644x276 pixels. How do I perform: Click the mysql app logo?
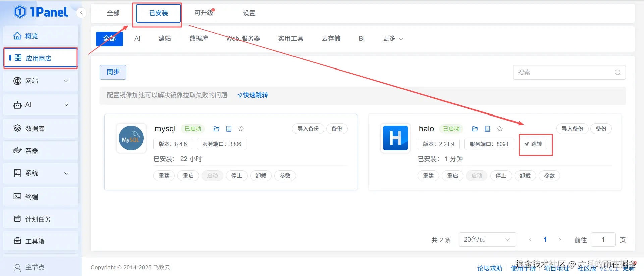click(x=131, y=138)
